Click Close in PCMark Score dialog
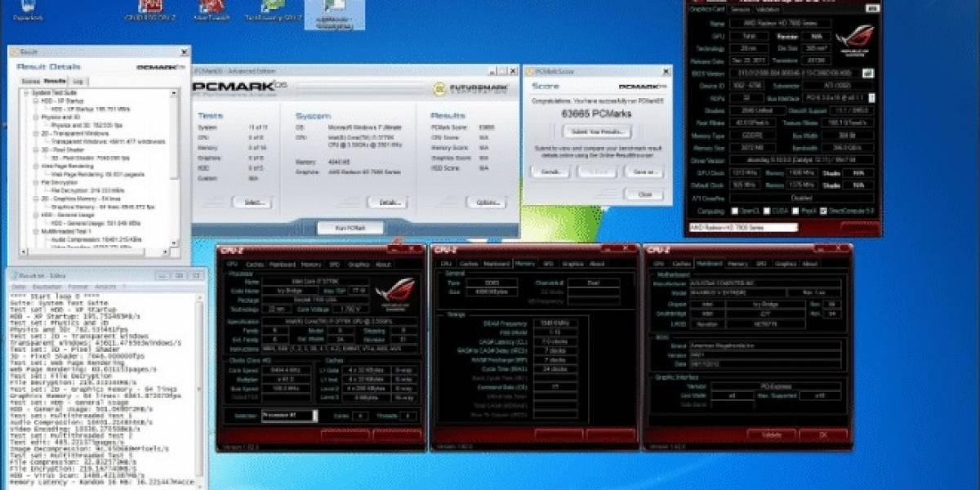The height and width of the screenshot is (490, 980). coord(643,194)
